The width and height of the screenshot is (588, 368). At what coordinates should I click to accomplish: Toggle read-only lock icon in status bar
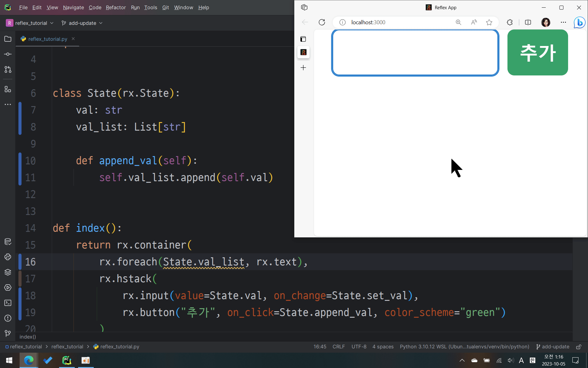click(x=579, y=347)
